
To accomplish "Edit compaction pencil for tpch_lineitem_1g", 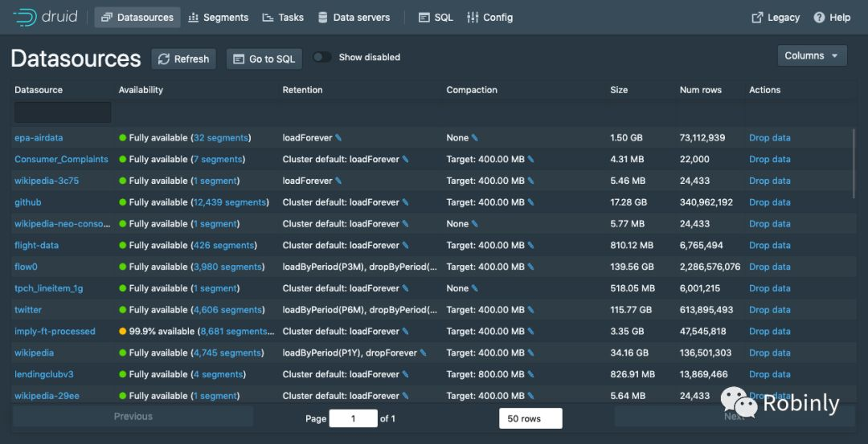I will tap(475, 288).
